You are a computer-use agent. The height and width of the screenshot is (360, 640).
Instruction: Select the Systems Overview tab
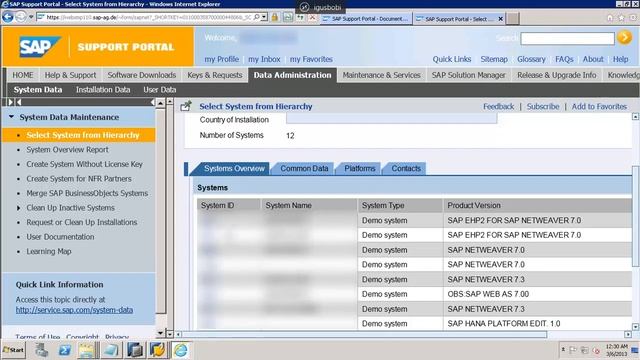(234, 169)
